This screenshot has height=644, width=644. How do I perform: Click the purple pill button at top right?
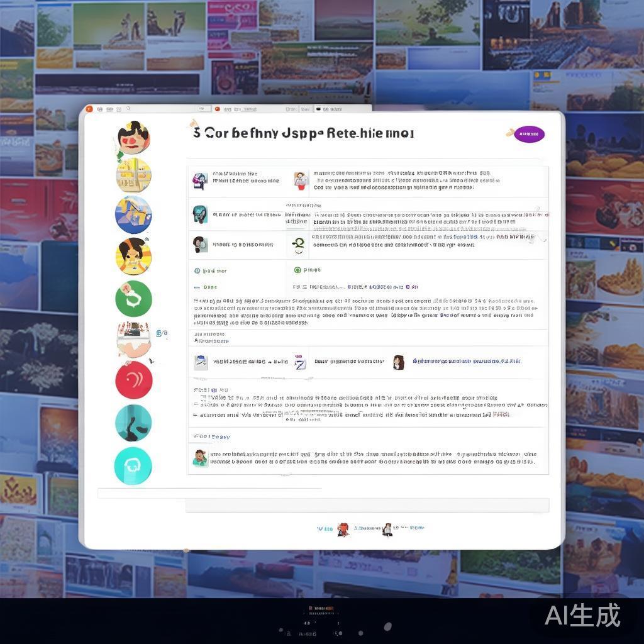pos(527,133)
